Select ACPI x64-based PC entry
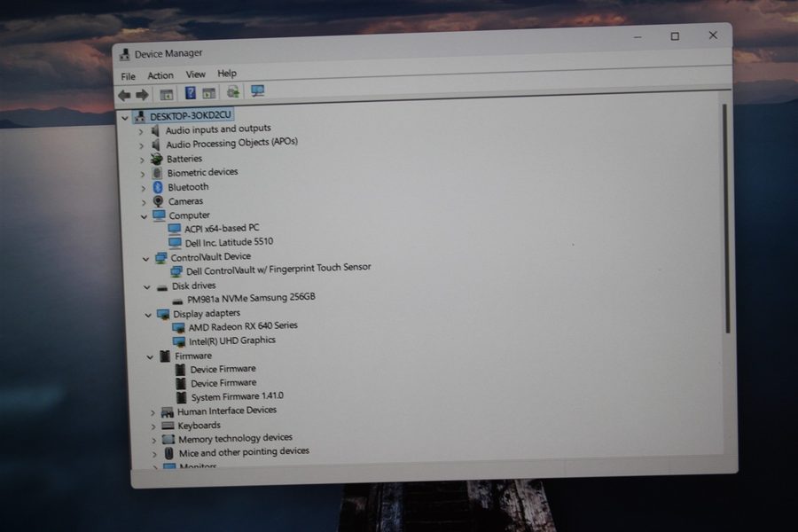Image resolution: width=798 pixels, height=532 pixels. pyautogui.click(x=222, y=229)
